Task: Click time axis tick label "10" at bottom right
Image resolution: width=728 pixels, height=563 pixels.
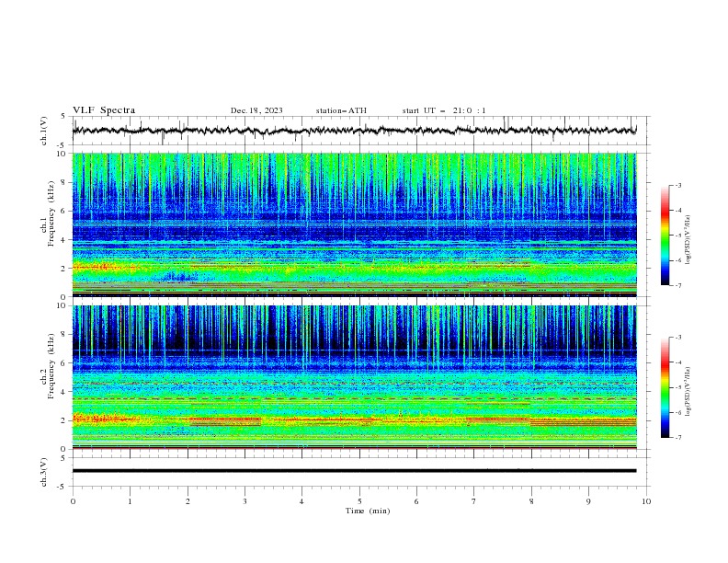Action: (x=646, y=501)
